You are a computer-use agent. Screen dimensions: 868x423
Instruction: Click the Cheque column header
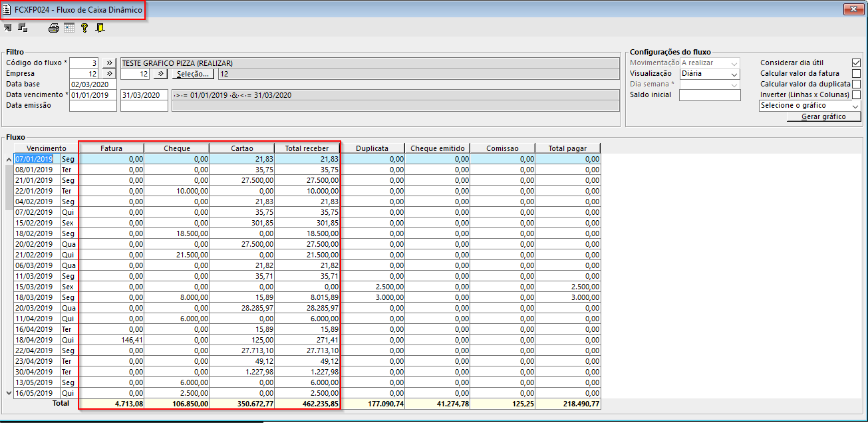(176, 148)
